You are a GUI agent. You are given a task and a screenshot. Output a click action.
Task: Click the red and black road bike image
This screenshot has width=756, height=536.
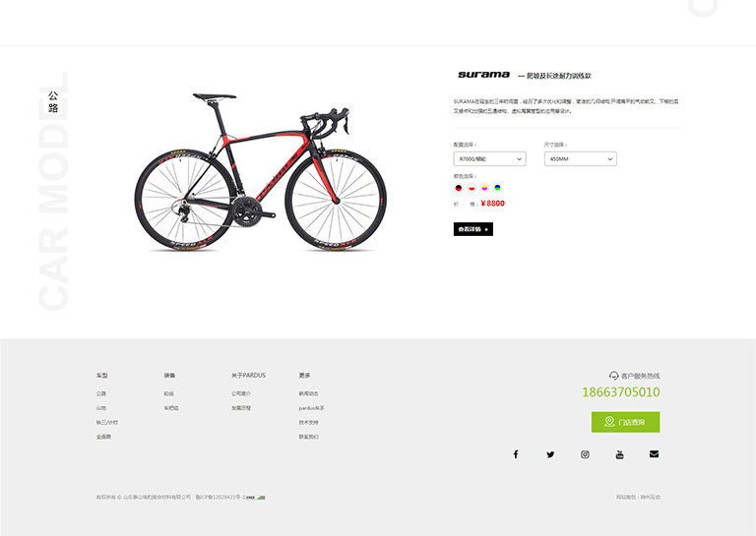click(260, 171)
